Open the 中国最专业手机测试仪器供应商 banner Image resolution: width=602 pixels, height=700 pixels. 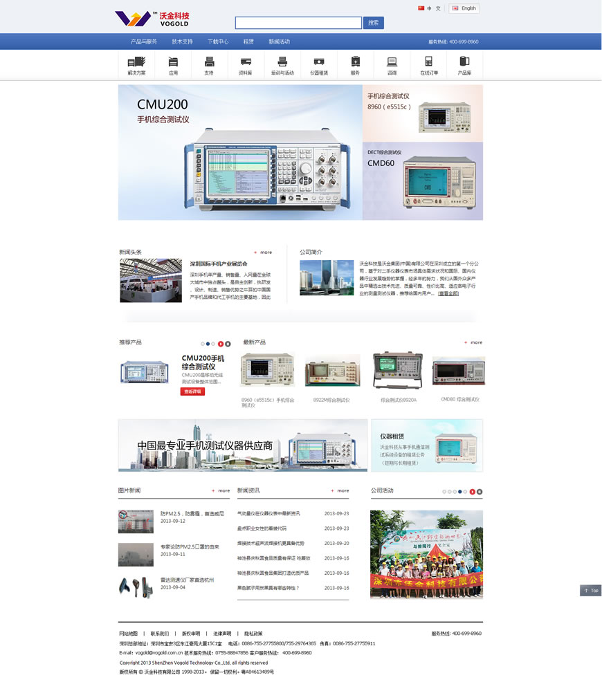point(243,445)
